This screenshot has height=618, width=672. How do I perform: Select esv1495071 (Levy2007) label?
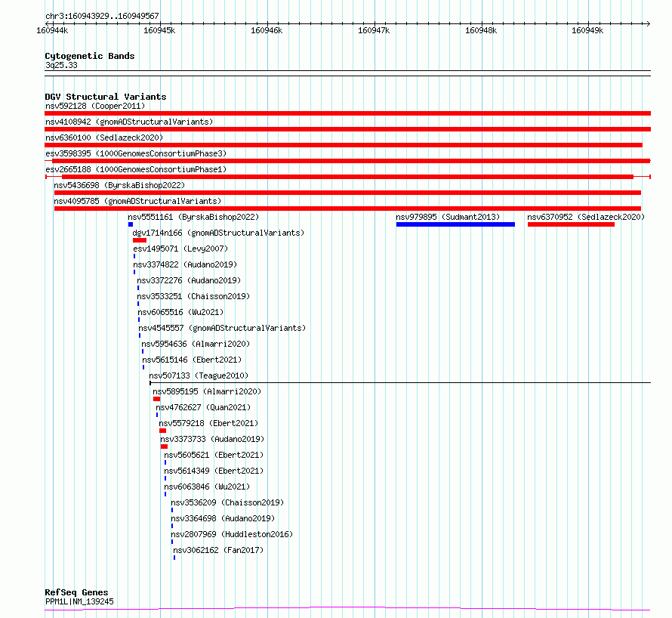pos(180,249)
